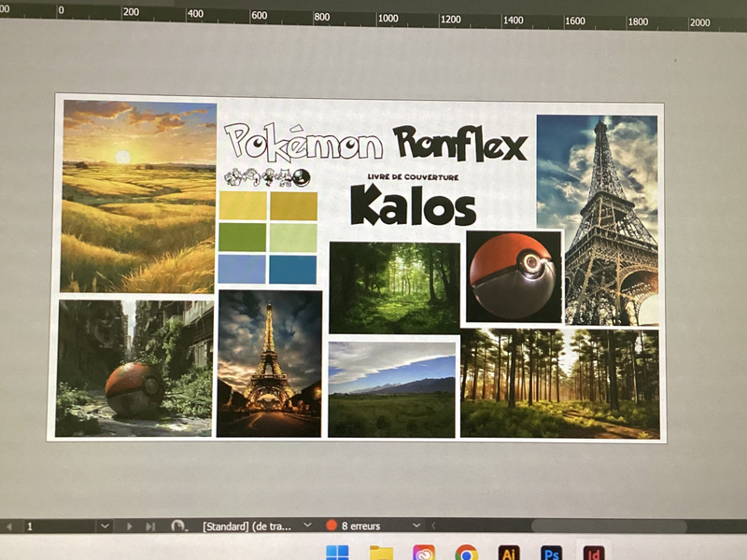This screenshot has width=747, height=560.
Task: Switch to InDesign taskbar icon
Action: point(594,553)
